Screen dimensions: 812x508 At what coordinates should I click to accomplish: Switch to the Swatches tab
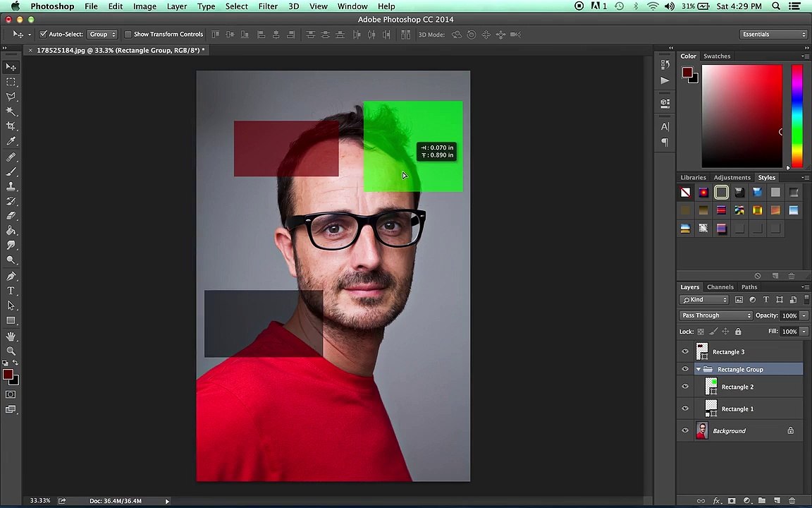(717, 56)
